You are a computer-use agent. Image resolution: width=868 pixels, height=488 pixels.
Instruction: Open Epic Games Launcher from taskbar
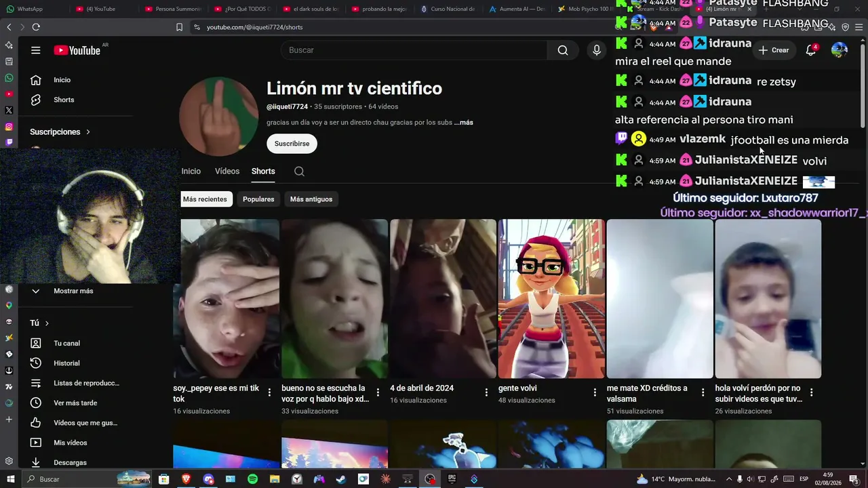coord(452,479)
